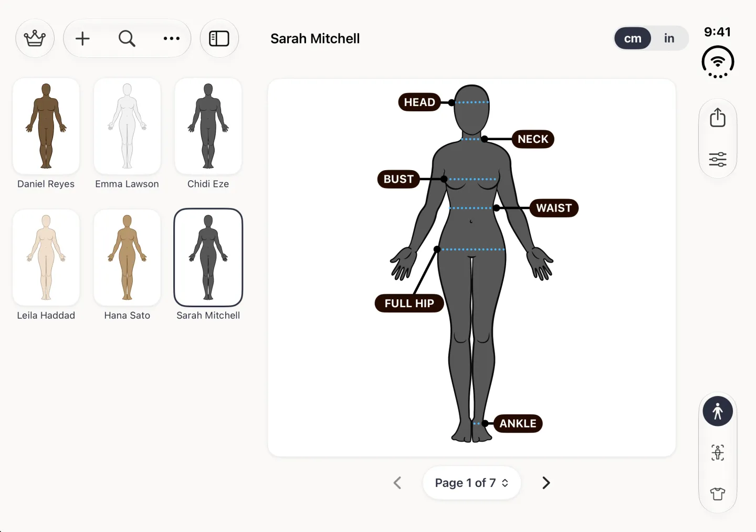The image size is (756, 532).
Task: Select the full body figure view
Action: coord(718,411)
